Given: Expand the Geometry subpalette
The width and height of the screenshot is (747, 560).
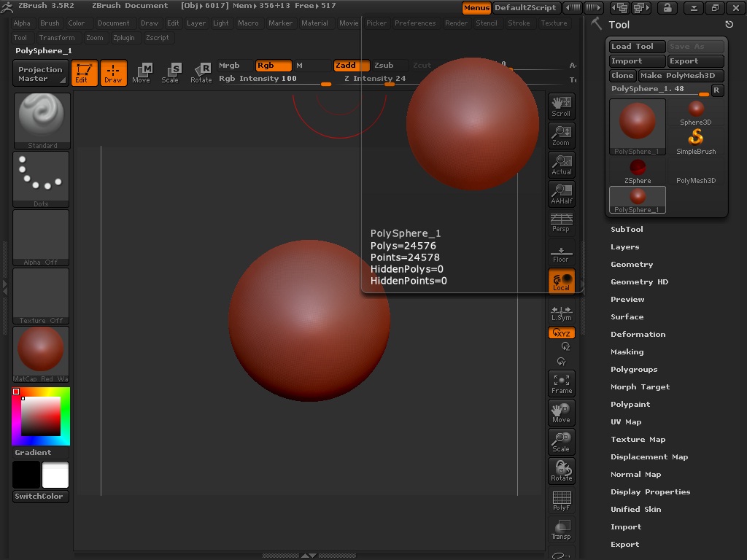Looking at the screenshot, I should pyautogui.click(x=632, y=264).
